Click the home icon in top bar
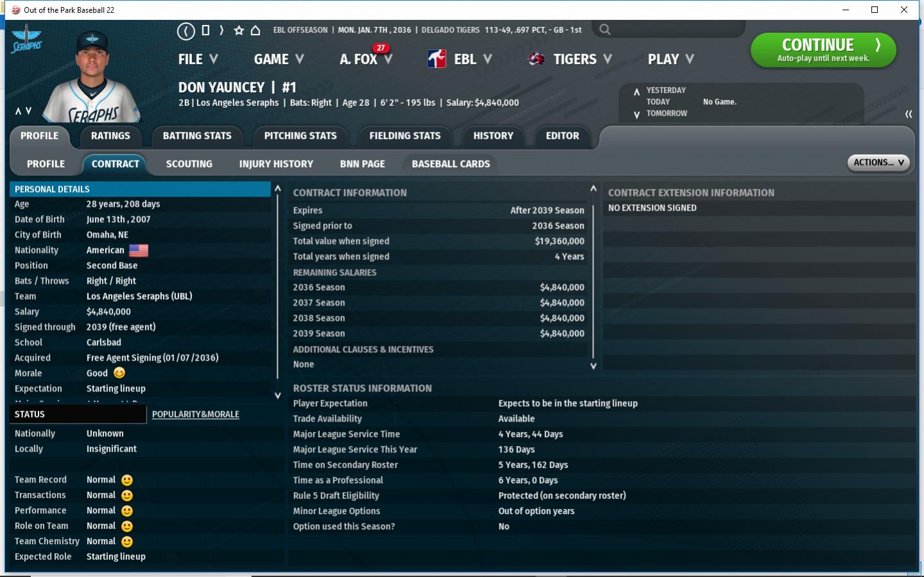Viewport: 924px width, 577px height. tap(256, 30)
